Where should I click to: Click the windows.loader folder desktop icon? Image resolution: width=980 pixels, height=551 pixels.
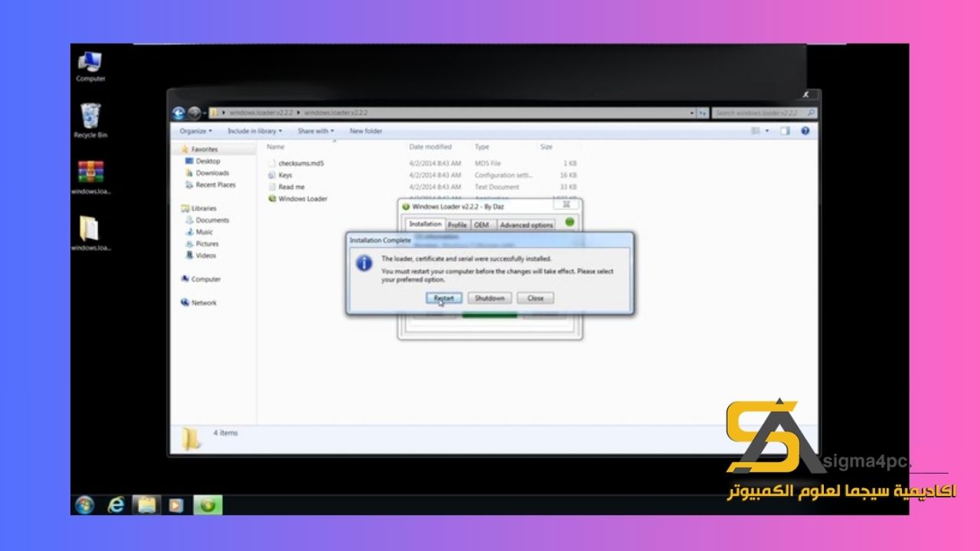[x=90, y=233]
